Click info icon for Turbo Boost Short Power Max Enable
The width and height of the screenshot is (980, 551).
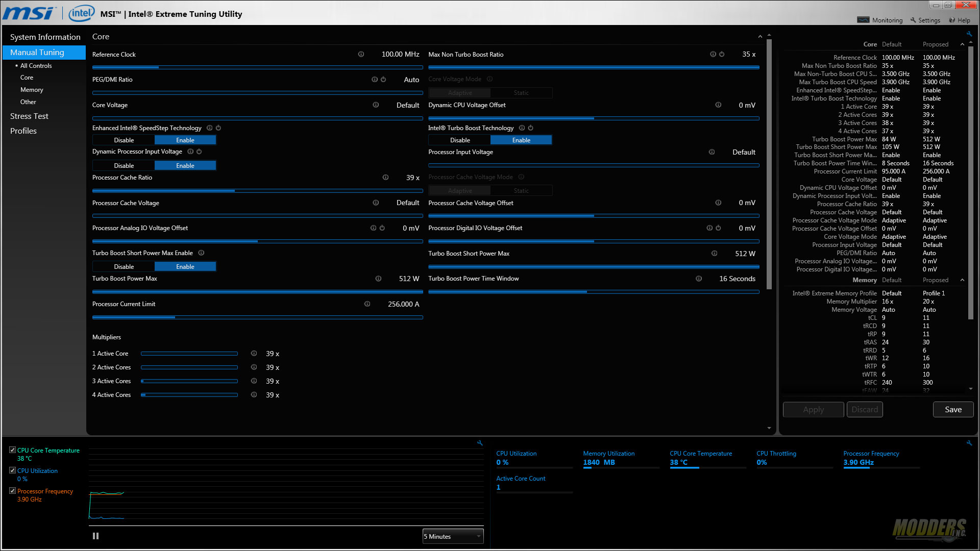tap(201, 253)
